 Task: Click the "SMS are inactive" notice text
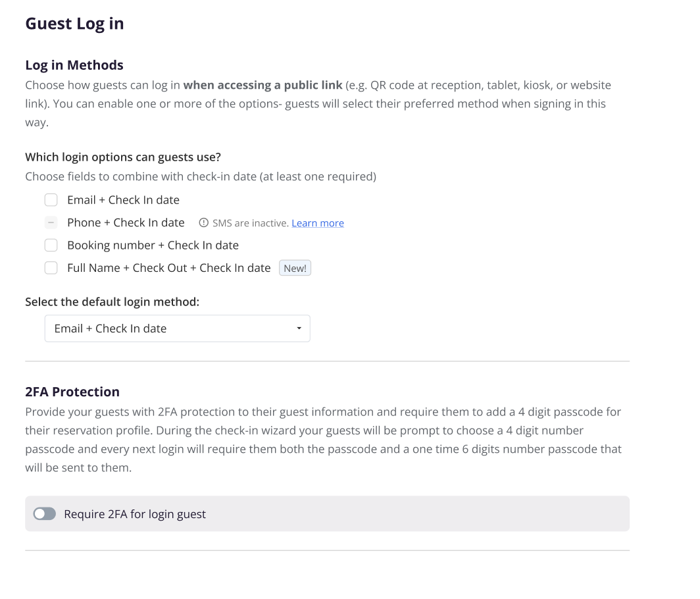tap(250, 223)
